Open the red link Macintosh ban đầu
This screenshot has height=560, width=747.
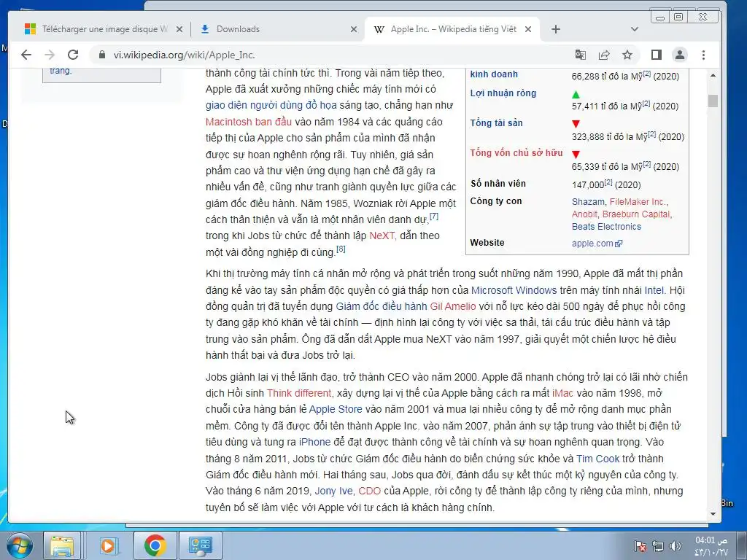click(x=249, y=122)
